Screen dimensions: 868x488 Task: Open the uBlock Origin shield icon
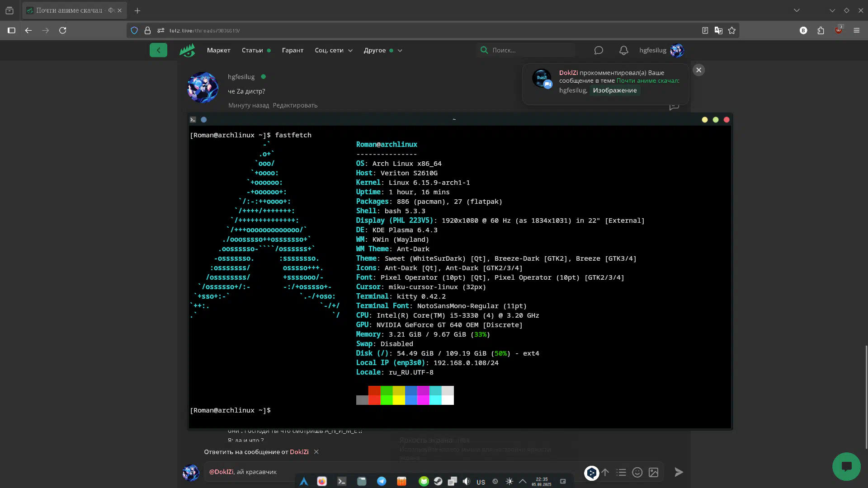(839, 30)
